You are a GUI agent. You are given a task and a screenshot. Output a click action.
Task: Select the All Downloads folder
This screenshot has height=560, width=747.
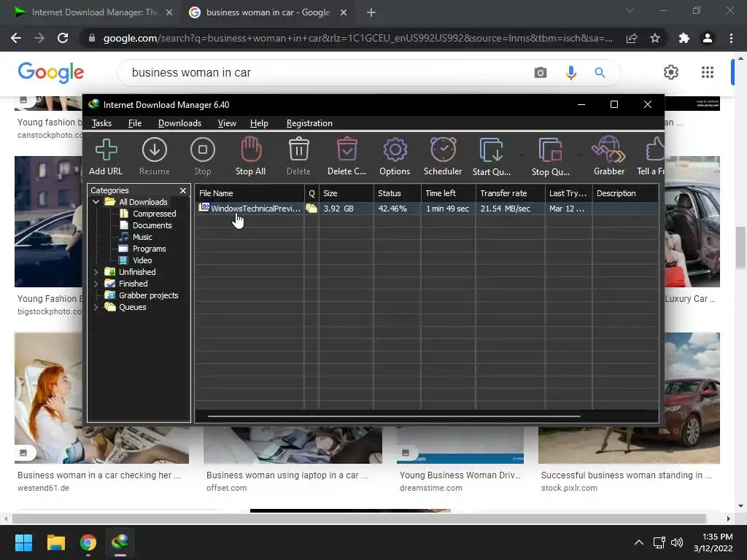(x=143, y=202)
